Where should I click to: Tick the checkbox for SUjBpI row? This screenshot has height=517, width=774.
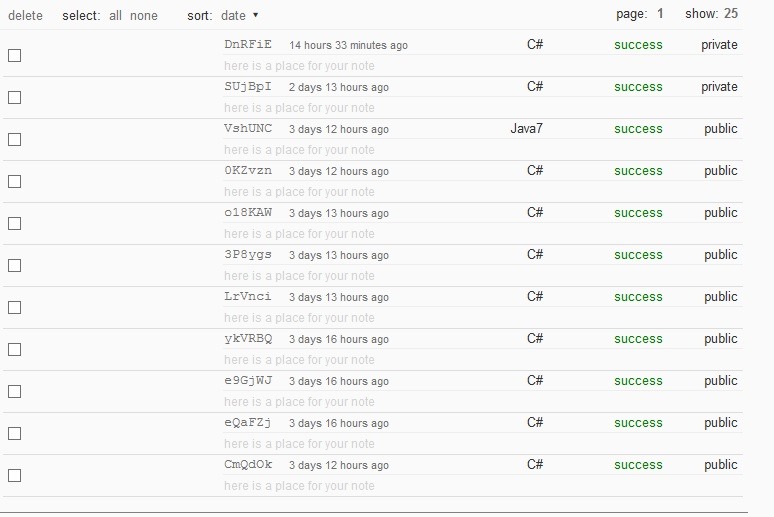pyautogui.click(x=15, y=97)
